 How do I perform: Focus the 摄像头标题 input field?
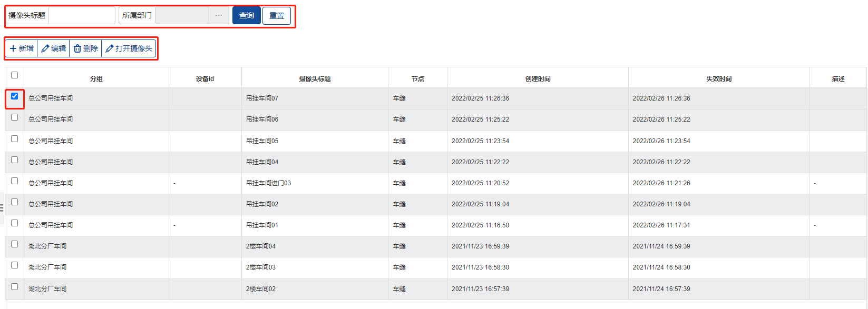point(82,15)
